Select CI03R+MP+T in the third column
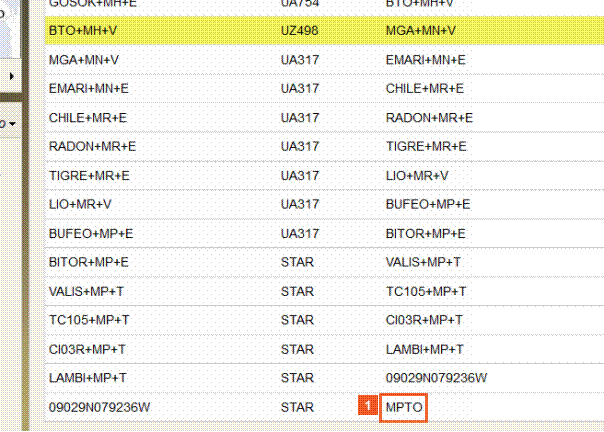Viewport: 604px width, 432px height. 424,320
